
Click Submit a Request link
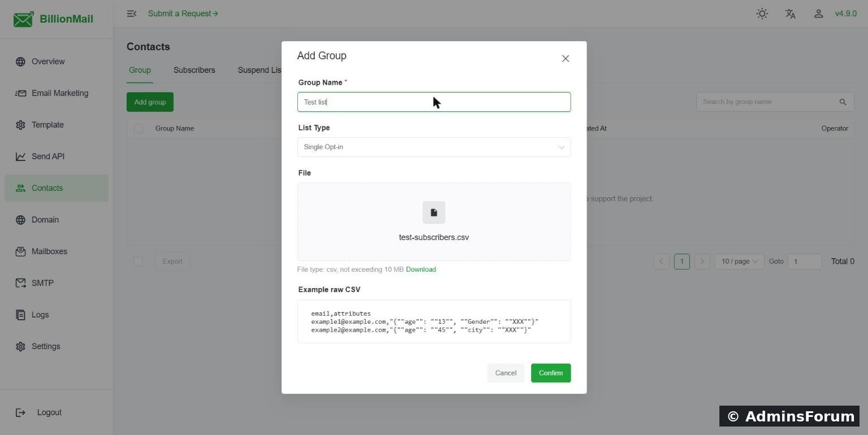pos(183,14)
